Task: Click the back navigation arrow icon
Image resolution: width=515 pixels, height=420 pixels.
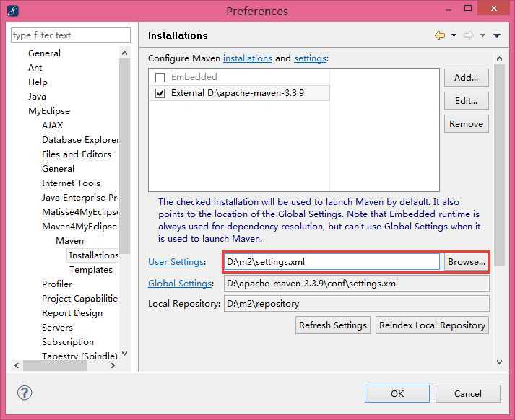Action: [x=440, y=35]
